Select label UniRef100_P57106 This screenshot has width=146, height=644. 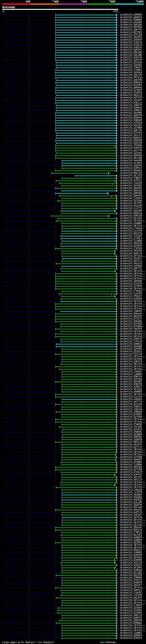coord(131,77)
